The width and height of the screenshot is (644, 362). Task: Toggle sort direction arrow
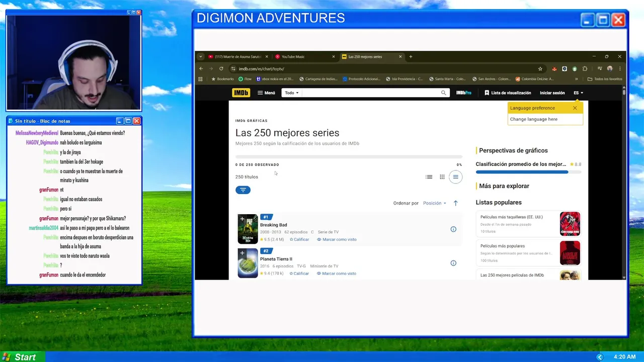(455, 203)
